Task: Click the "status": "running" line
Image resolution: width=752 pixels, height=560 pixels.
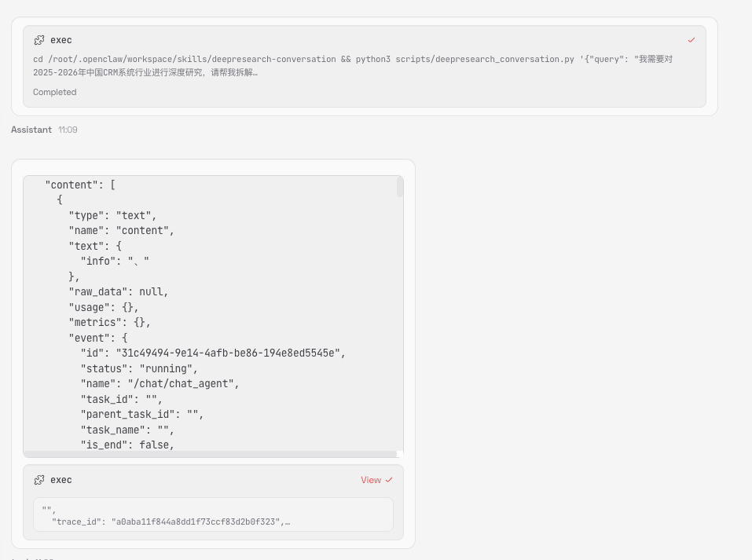Action: click(139, 368)
